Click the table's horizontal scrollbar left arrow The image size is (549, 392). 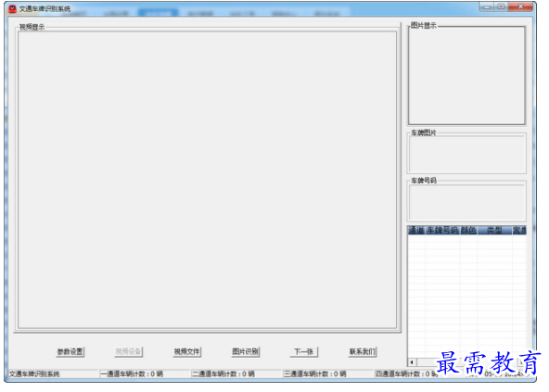[412, 362]
